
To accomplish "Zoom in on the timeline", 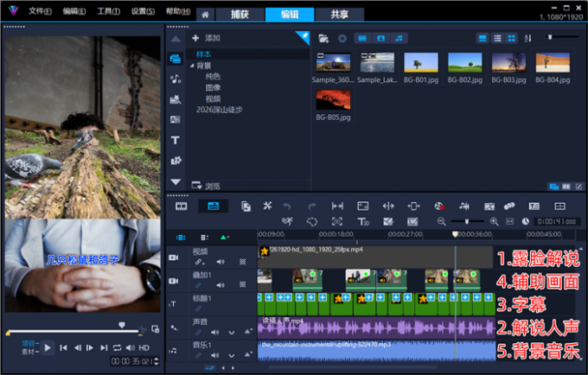I will pos(495,221).
